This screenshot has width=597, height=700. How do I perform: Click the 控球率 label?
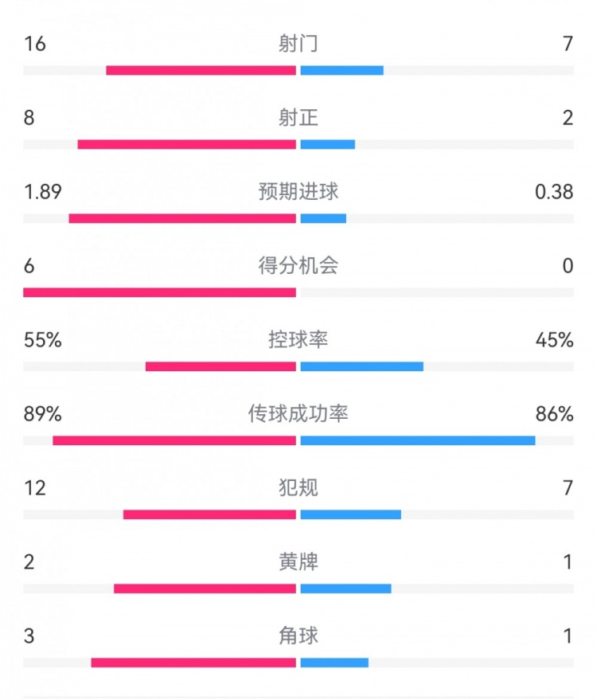(x=298, y=340)
